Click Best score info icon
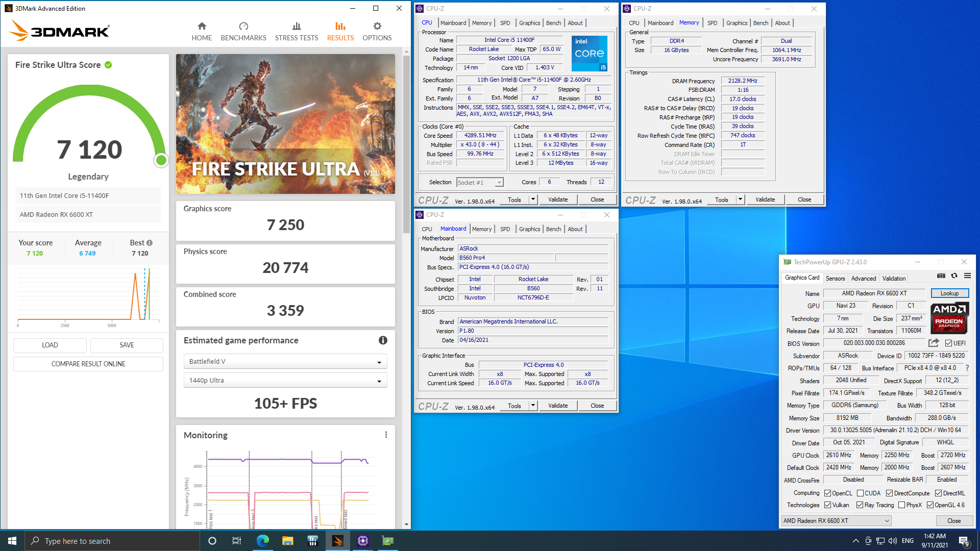The width and height of the screenshot is (980, 551). click(x=150, y=243)
